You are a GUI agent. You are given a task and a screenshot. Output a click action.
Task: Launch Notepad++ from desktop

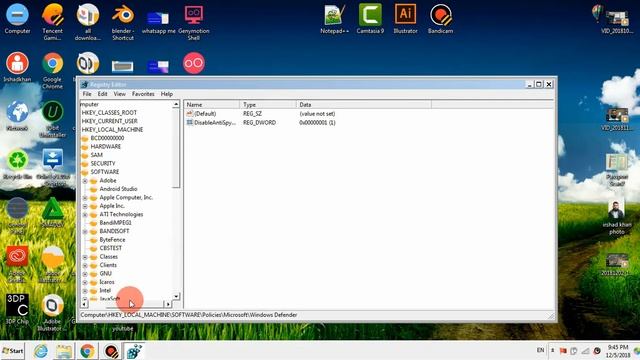point(335,19)
